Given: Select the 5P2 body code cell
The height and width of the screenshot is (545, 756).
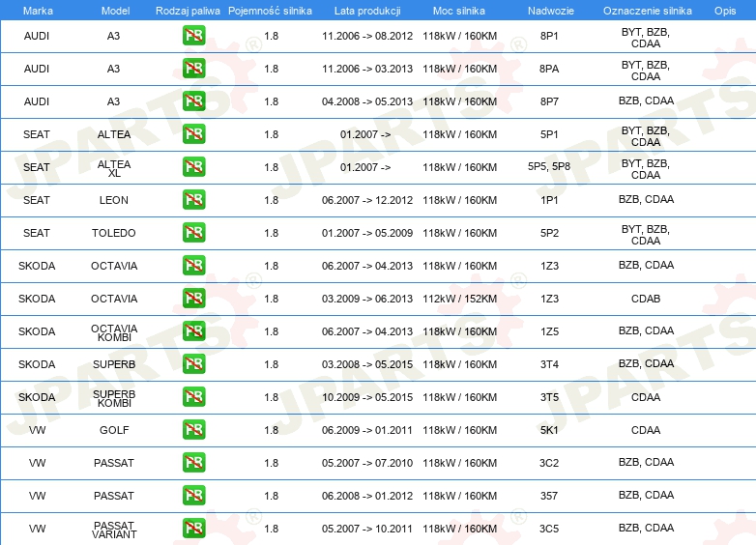Looking at the screenshot, I should tap(549, 233).
